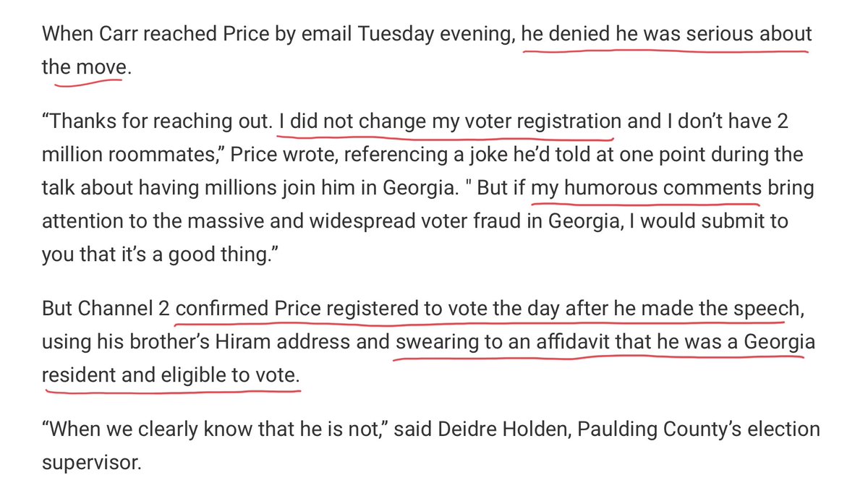Click the text "2 million roommates" phrase start
The image size is (868, 488).
(781, 121)
